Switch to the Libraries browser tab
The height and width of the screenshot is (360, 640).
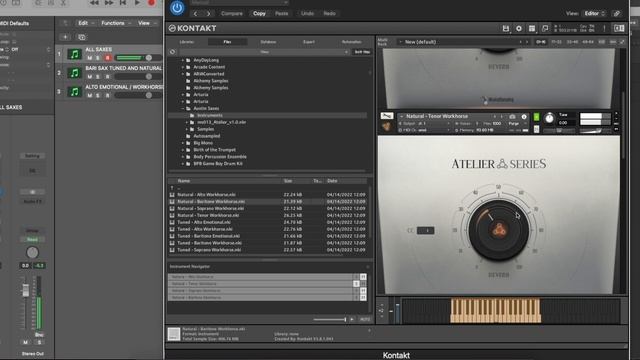coord(187,42)
